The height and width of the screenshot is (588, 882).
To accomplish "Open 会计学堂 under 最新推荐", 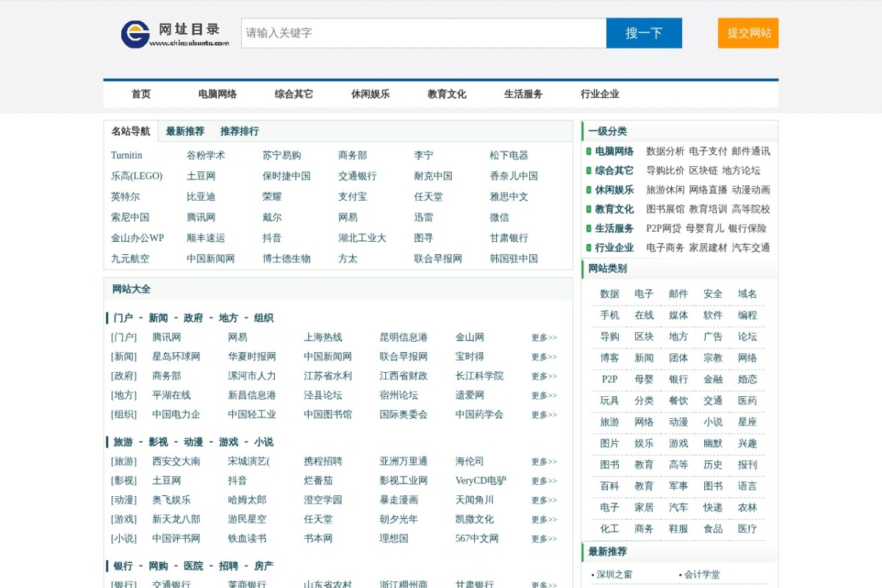I will click(x=702, y=575).
